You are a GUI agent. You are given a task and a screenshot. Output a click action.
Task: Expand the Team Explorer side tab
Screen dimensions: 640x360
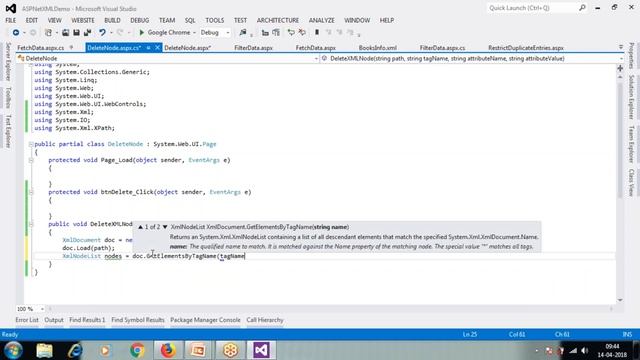631,144
